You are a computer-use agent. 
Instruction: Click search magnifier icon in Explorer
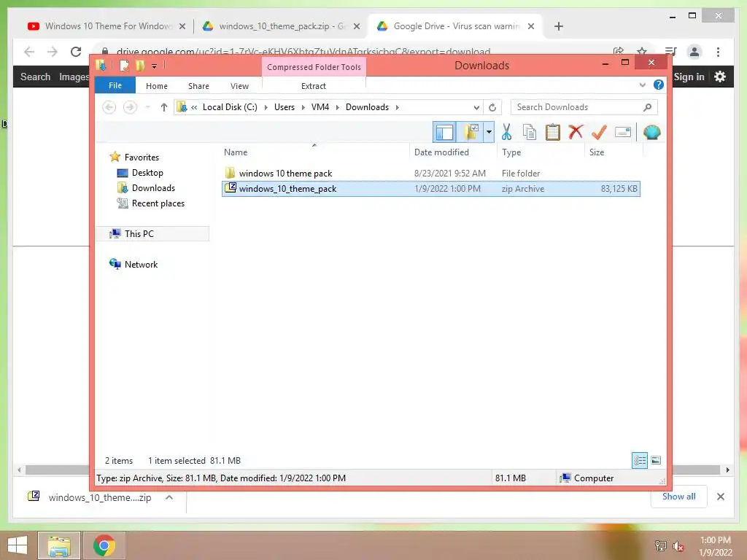click(647, 107)
